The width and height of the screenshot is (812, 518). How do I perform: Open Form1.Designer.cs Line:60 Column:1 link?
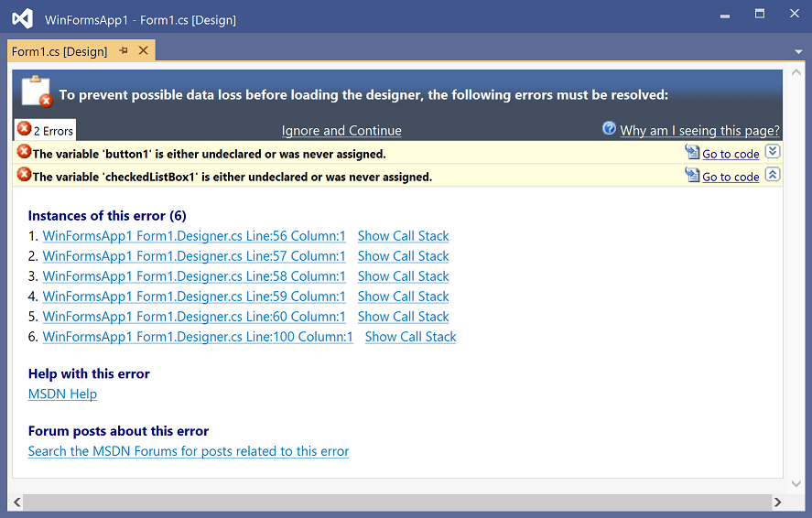pos(194,317)
